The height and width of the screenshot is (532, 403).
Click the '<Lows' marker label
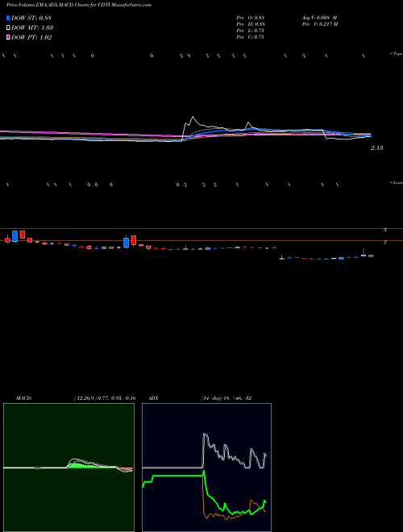click(397, 182)
